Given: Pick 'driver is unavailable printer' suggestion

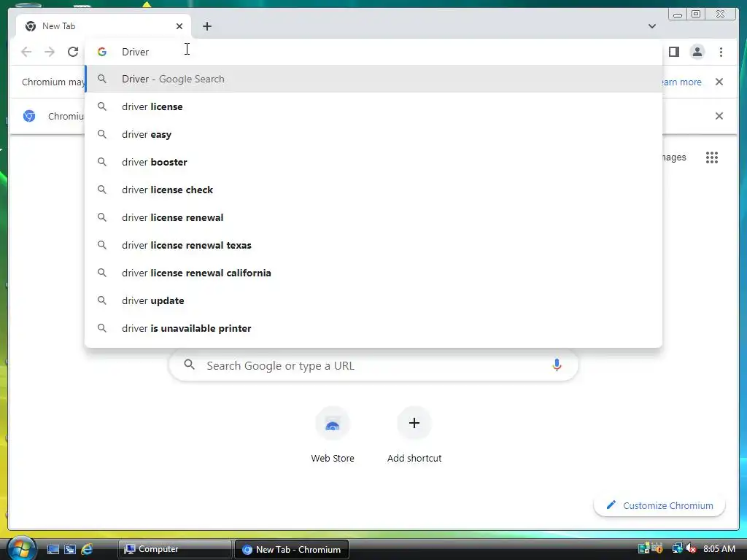Looking at the screenshot, I should (374, 328).
